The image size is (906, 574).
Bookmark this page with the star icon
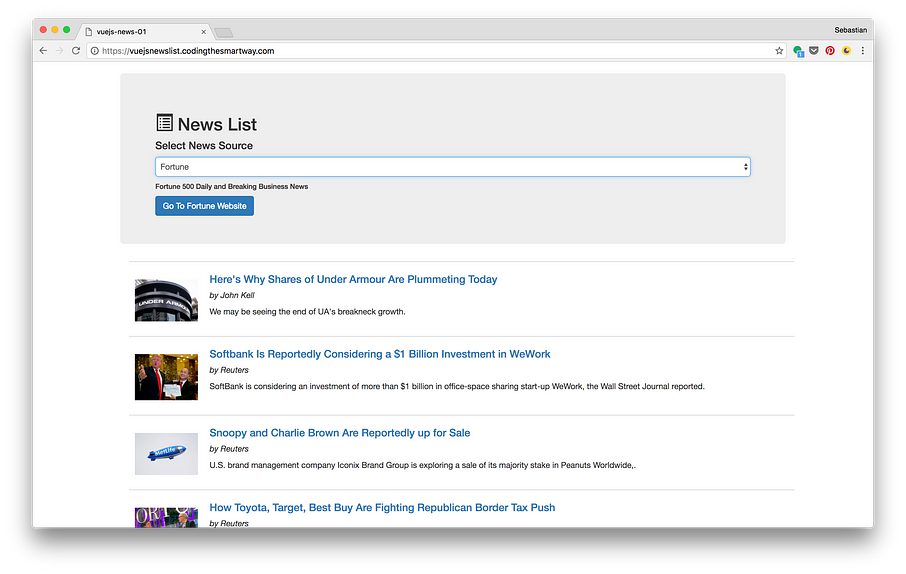pos(779,51)
